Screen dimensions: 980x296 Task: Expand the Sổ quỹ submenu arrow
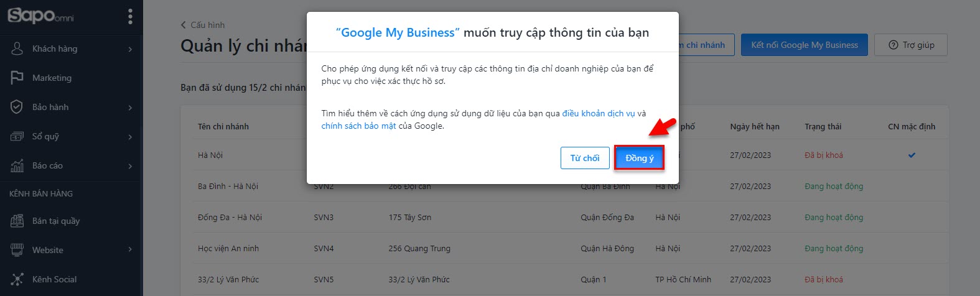pos(130,137)
